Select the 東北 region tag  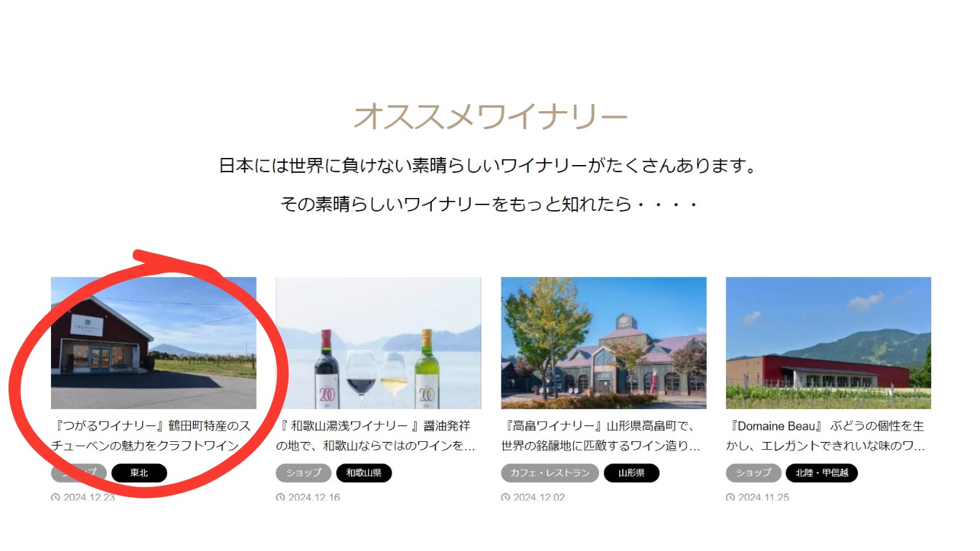click(139, 473)
